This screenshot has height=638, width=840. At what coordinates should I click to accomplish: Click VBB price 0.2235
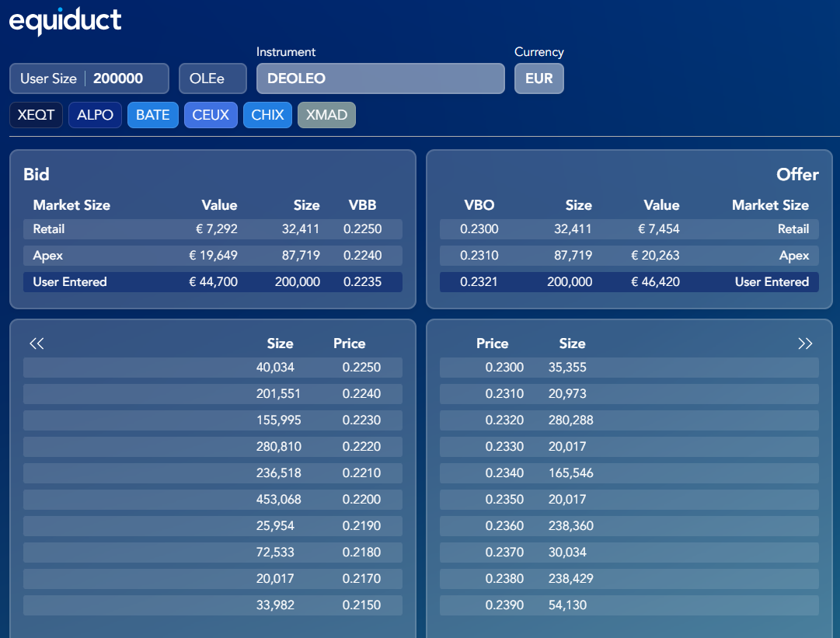pos(362,282)
